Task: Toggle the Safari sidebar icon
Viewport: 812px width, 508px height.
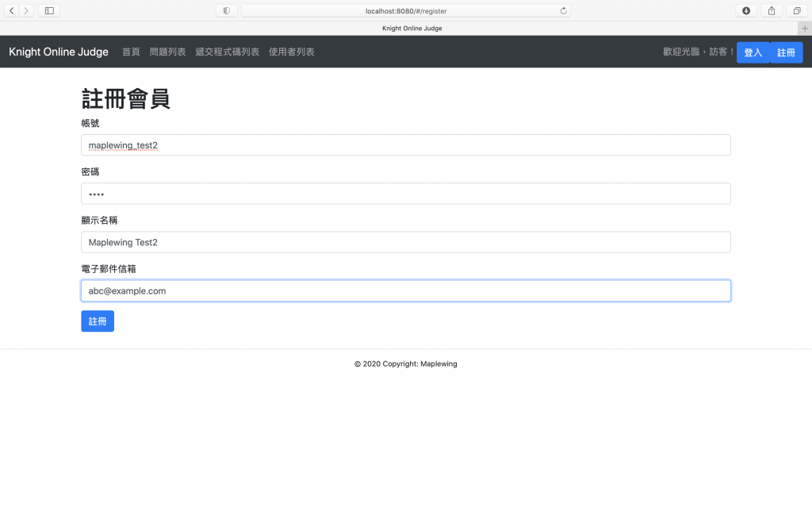Action: pyautogui.click(x=49, y=10)
